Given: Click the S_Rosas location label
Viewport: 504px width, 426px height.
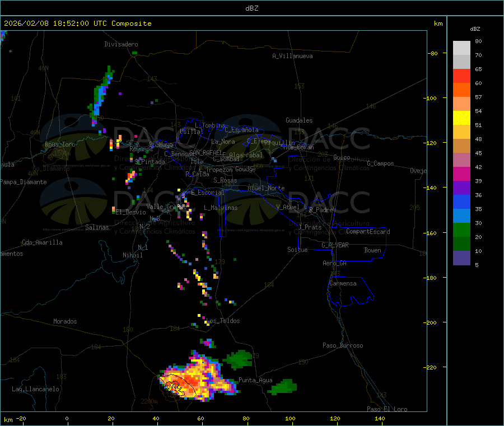Looking at the screenshot, I should click(x=225, y=180).
